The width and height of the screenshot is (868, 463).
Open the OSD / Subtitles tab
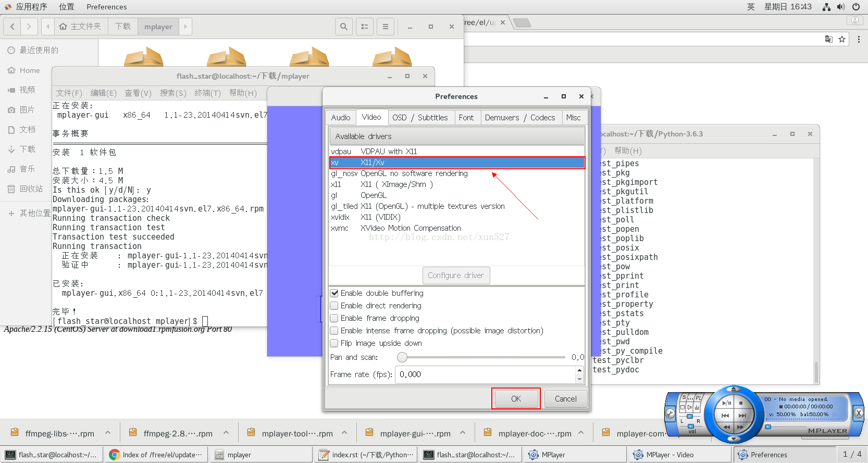(x=420, y=118)
